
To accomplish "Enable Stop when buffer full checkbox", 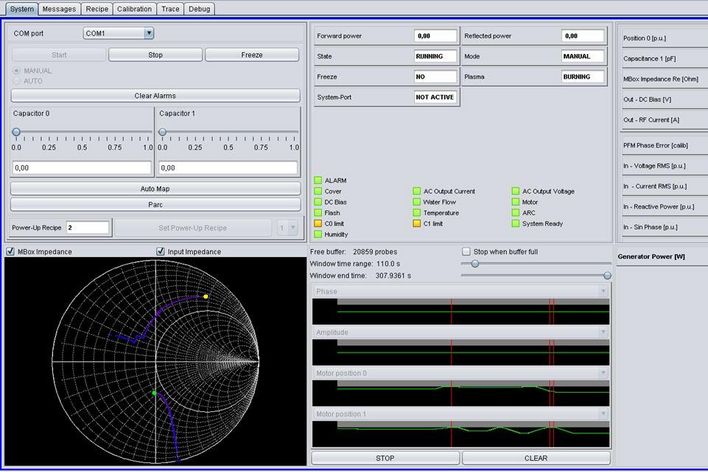I will [466, 251].
